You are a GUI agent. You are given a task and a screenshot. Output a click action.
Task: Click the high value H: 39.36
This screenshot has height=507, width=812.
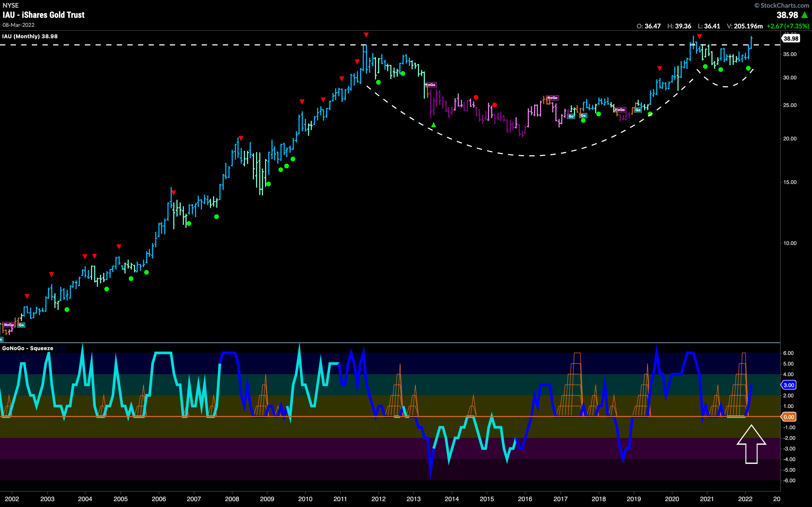679,26
